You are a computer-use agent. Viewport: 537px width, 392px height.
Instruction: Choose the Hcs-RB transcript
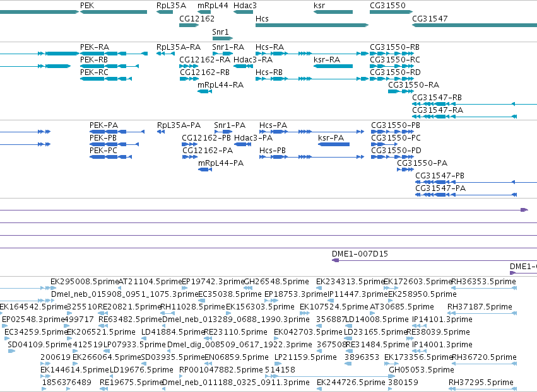[x=312, y=79]
